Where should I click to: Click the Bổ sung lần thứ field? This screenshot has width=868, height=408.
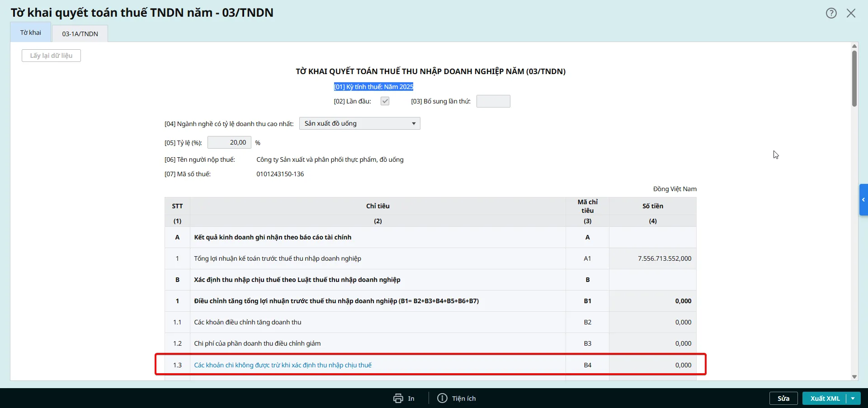coord(493,101)
